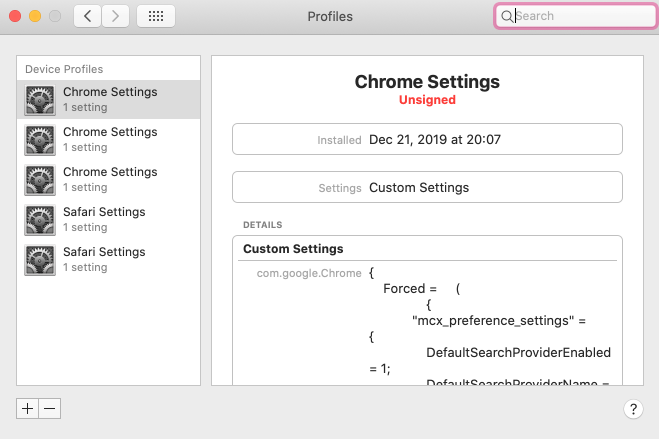Click the gear icon of the highlighted Chrome Settings profile
This screenshot has width=659, height=439.
[40, 100]
